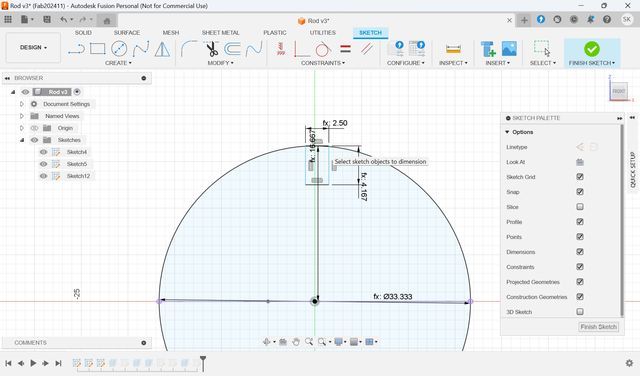The image size is (640, 376).
Task: Click the Ø33.333 diameter dimension
Action: pos(393,296)
